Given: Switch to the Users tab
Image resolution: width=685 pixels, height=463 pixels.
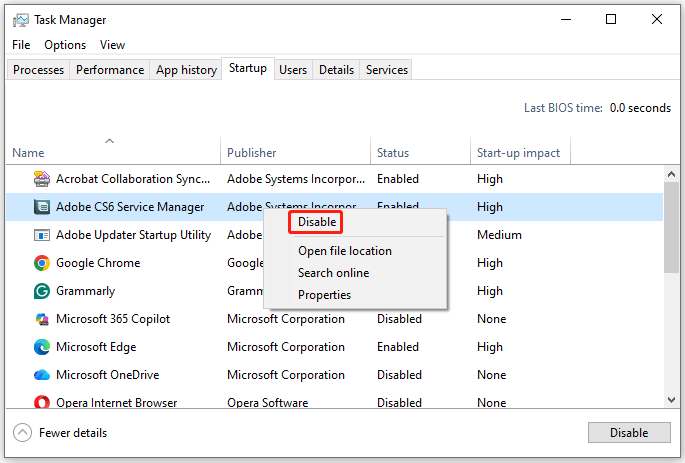Looking at the screenshot, I should click(293, 70).
